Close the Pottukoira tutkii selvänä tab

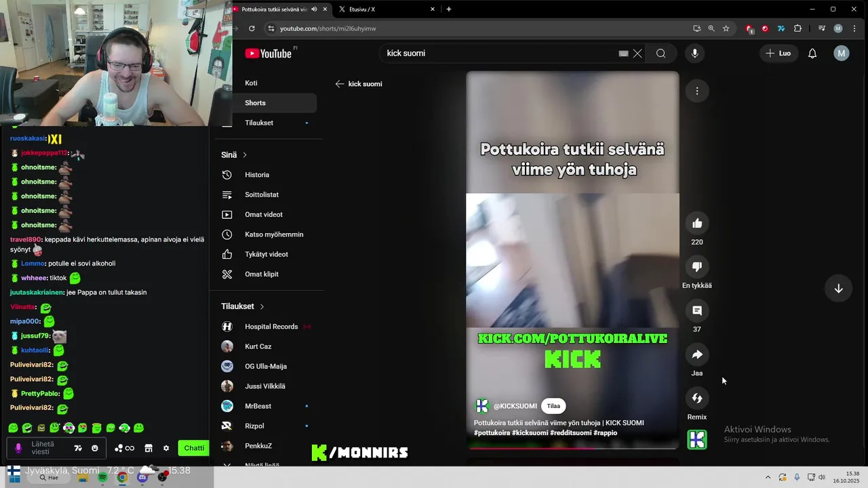click(x=325, y=9)
